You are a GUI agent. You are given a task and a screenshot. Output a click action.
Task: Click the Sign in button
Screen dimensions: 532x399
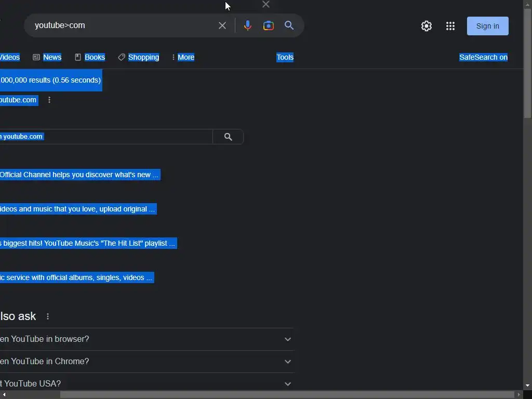(x=487, y=26)
